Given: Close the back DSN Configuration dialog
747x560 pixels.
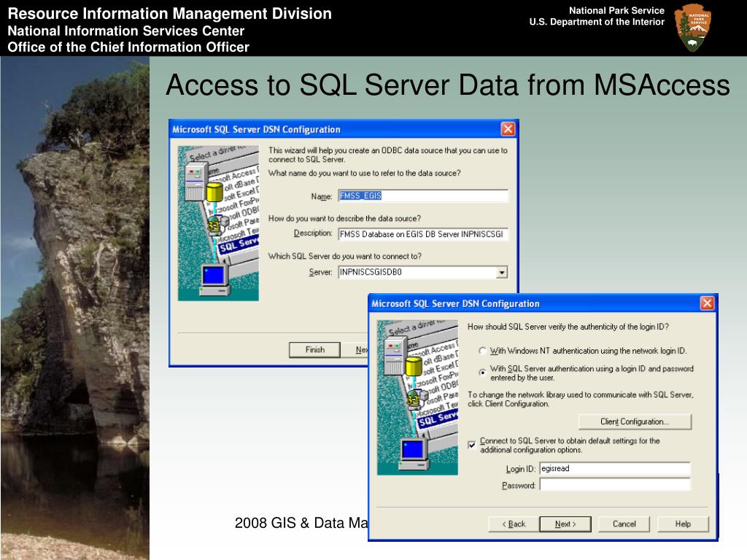Looking at the screenshot, I should click(508, 129).
